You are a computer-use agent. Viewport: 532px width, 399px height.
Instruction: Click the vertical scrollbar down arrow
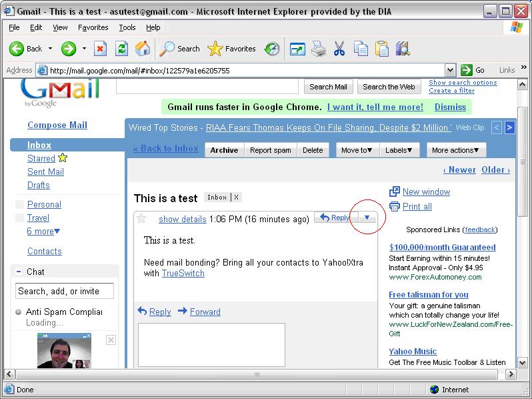[523, 362]
